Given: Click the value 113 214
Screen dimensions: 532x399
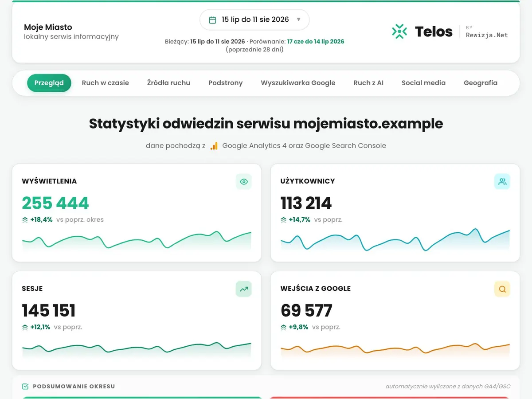Looking at the screenshot, I should pos(306,203).
